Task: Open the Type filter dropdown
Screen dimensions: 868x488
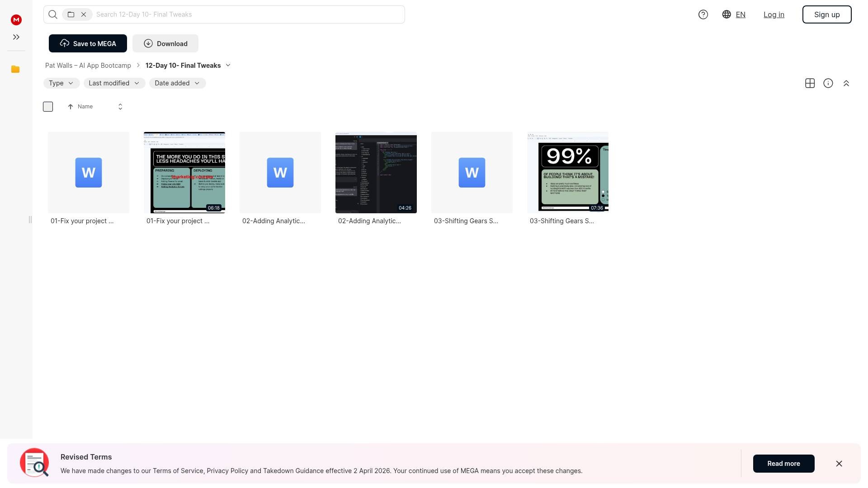Action: [61, 83]
